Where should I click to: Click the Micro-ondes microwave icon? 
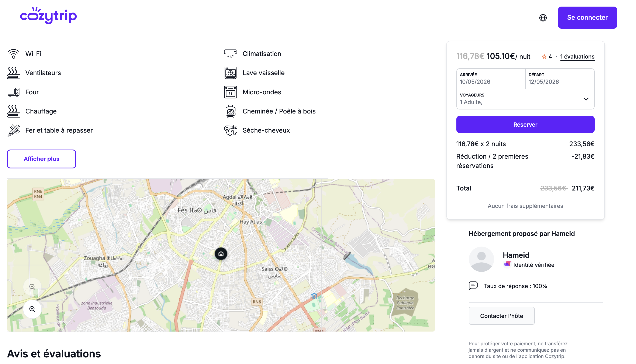click(x=230, y=92)
